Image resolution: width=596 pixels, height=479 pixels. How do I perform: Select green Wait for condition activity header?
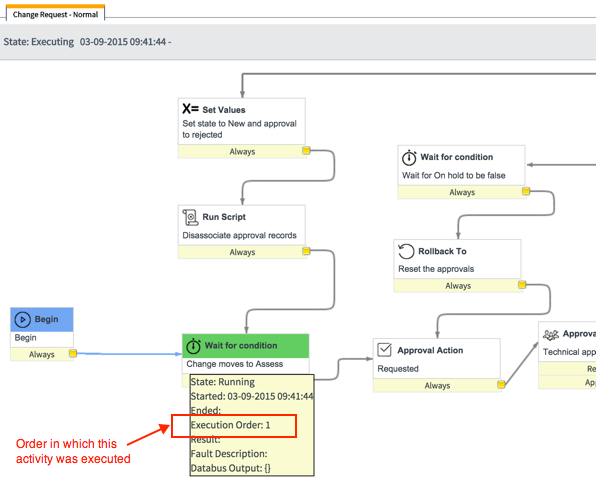coord(246,346)
